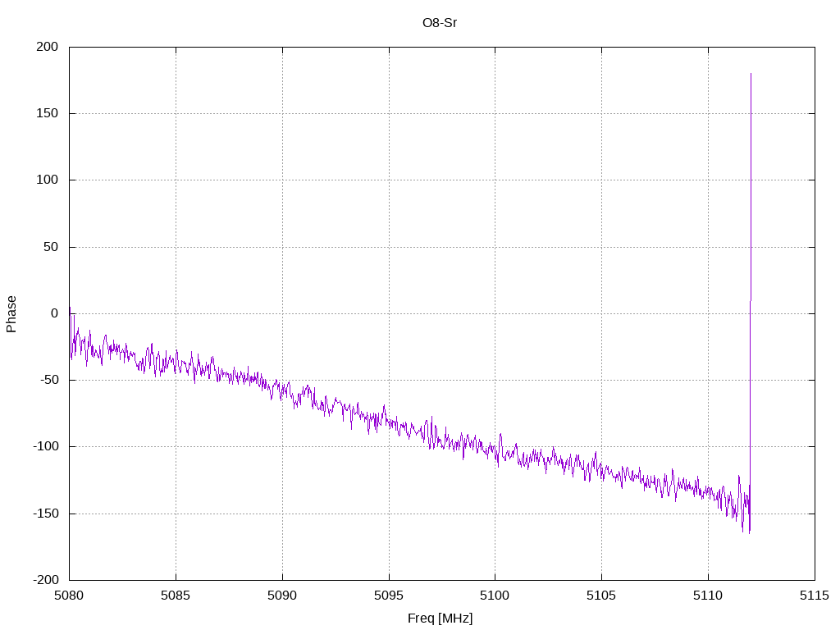Select the -200 y-axis tick label
840x630 pixels.
pyautogui.click(x=46, y=580)
